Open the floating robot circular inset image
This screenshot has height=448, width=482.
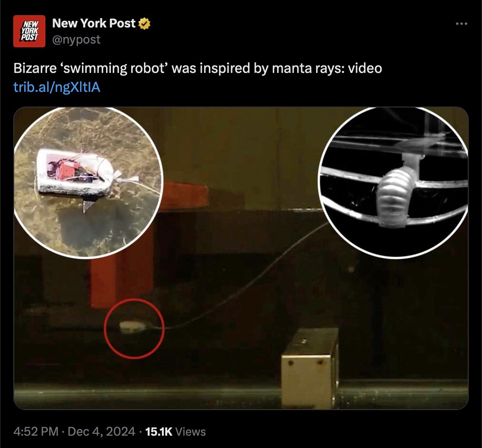pos(88,182)
